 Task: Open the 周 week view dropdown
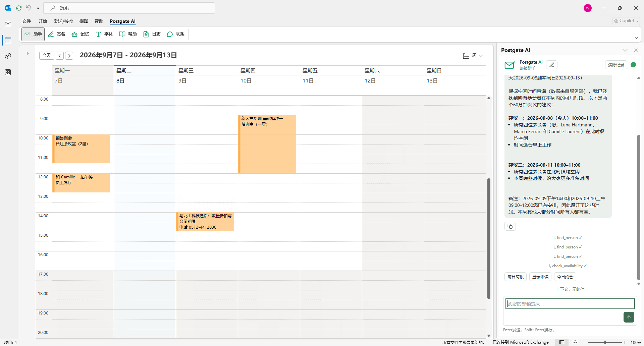coord(473,55)
